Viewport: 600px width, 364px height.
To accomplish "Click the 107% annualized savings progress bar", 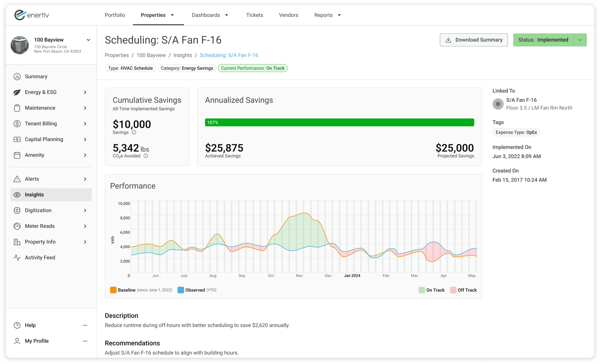I will 339,122.
